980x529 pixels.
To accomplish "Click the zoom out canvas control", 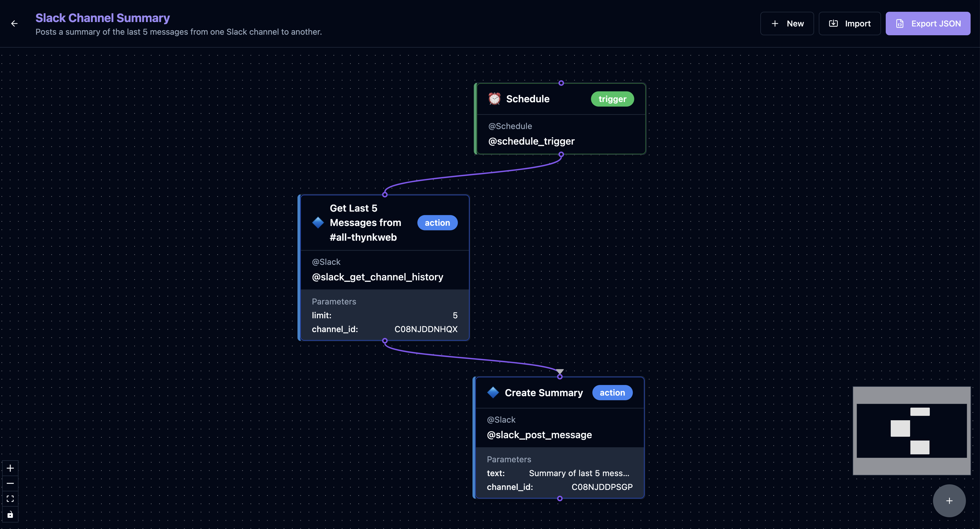I will tap(10, 483).
